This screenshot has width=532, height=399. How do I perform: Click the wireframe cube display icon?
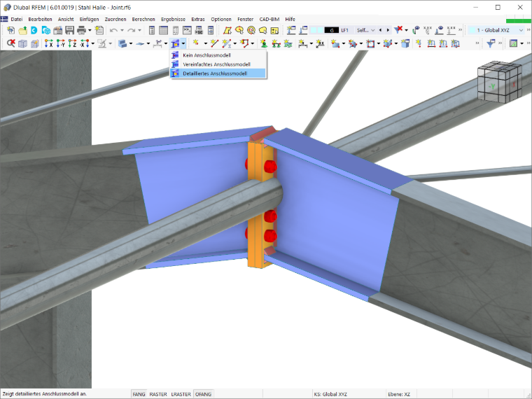click(22, 43)
